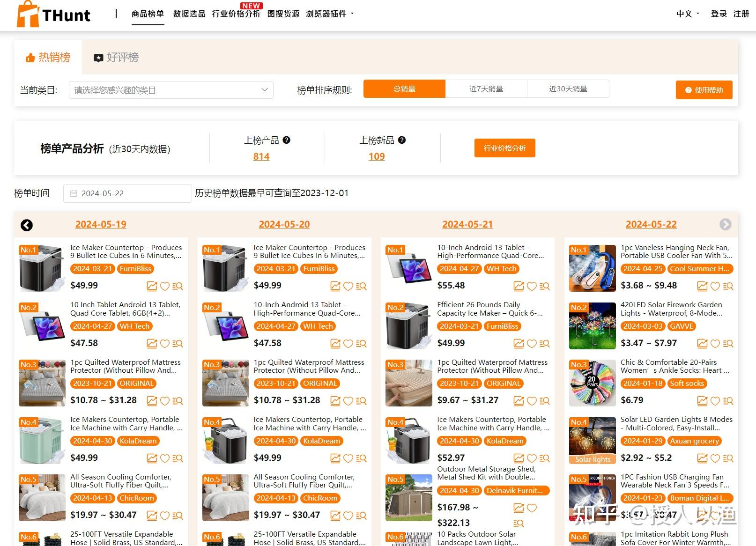Click the THunt logo in the top bar
This screenshot has width=756, height=546.
pos(53,15)
